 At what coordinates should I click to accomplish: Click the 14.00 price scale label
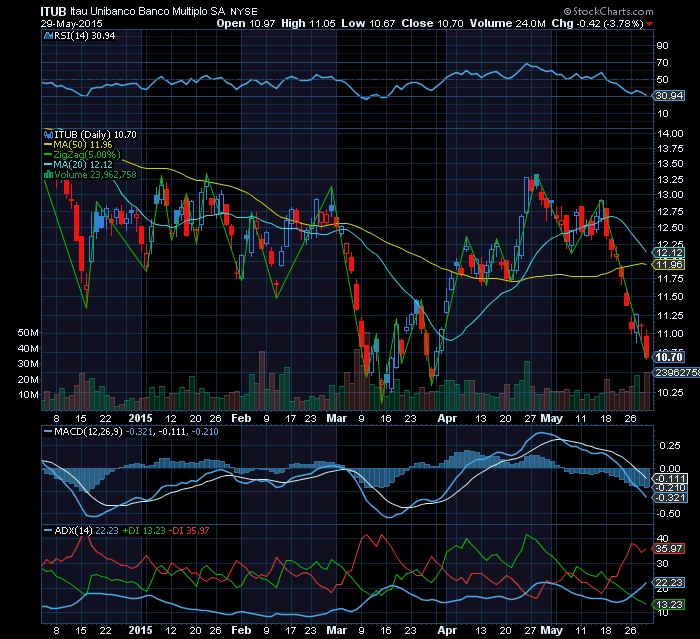pyautogui.click(x=670, y=134)
